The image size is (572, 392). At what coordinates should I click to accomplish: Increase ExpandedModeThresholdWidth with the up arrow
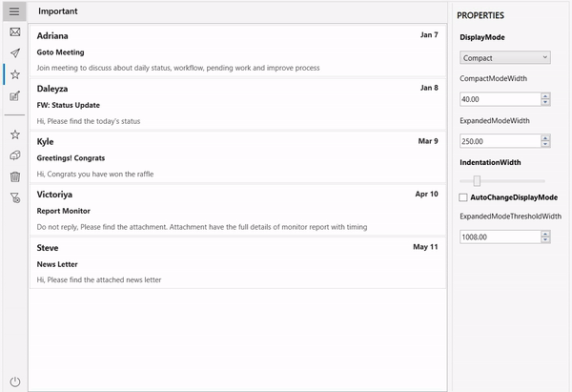pyautogui.click(x=545, y=233)
